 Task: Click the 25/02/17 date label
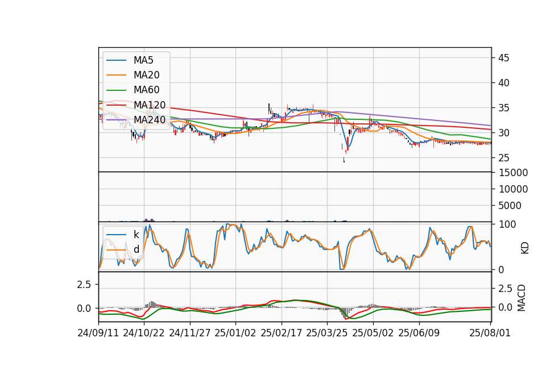click(x=282, y=333)
